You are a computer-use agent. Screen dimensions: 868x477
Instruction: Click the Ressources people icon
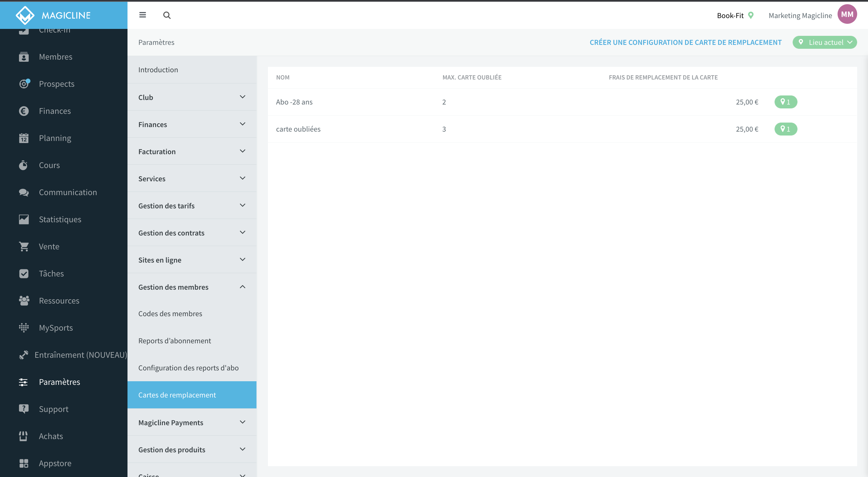tap(24, 301)
